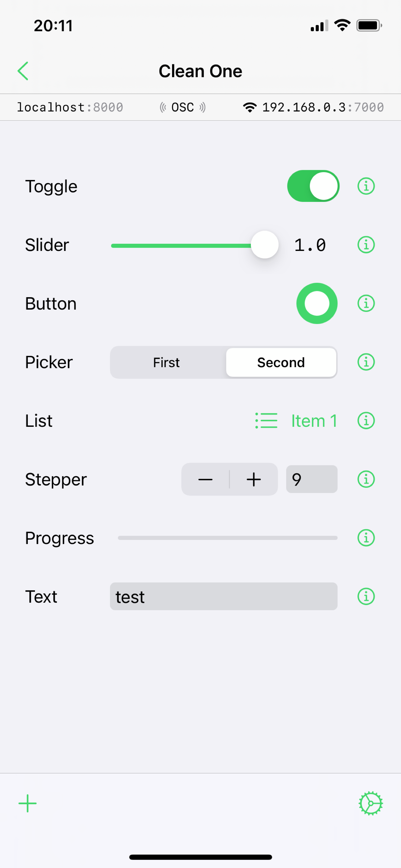Open the List dropdown showing Item 1
The width and height of the screenshot is (401, 868).
click(x=296, y=421)
